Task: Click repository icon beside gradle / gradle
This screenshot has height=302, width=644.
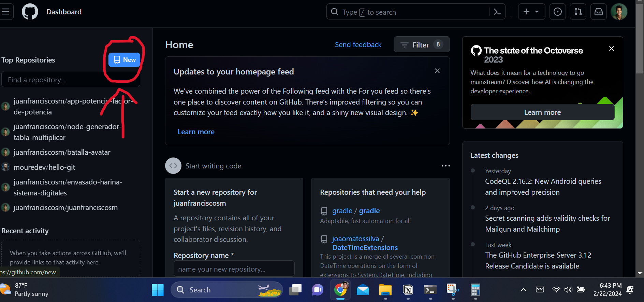Action: [x=324, y=211]
